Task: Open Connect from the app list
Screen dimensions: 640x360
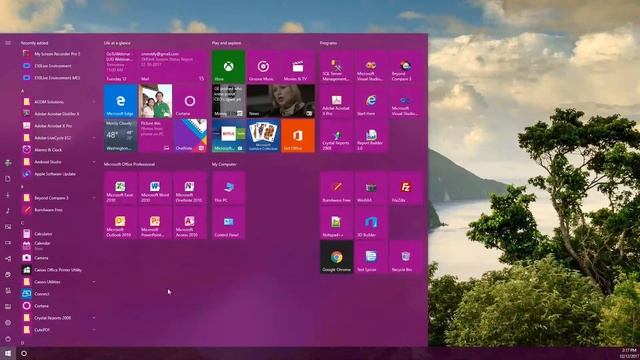Action: pyautogui.click(x=60, y=293)
